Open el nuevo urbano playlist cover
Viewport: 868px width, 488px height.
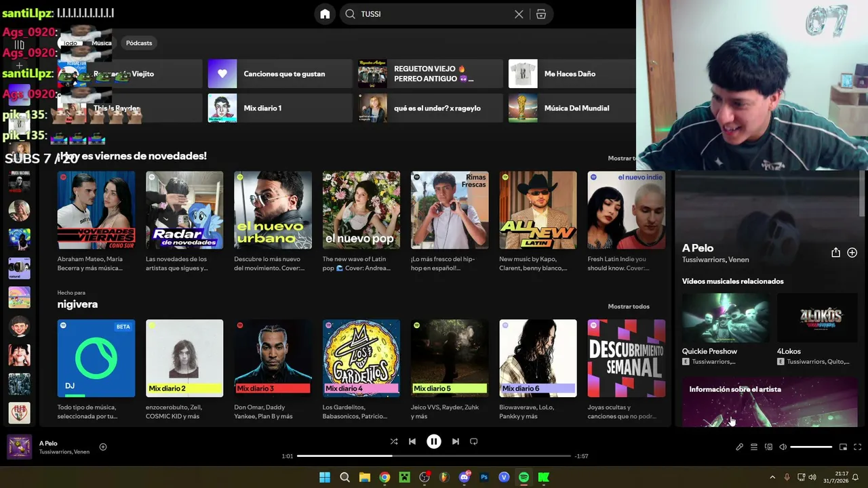tap(273, 210)
